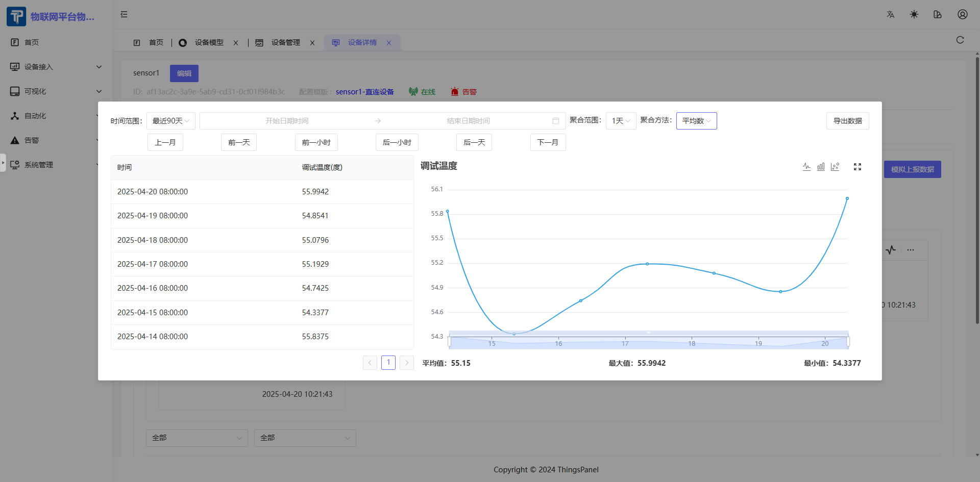The width and height of the screenshot is (980, 482).
Task: Switch to the 设备管理 tab
Action: 285,43
